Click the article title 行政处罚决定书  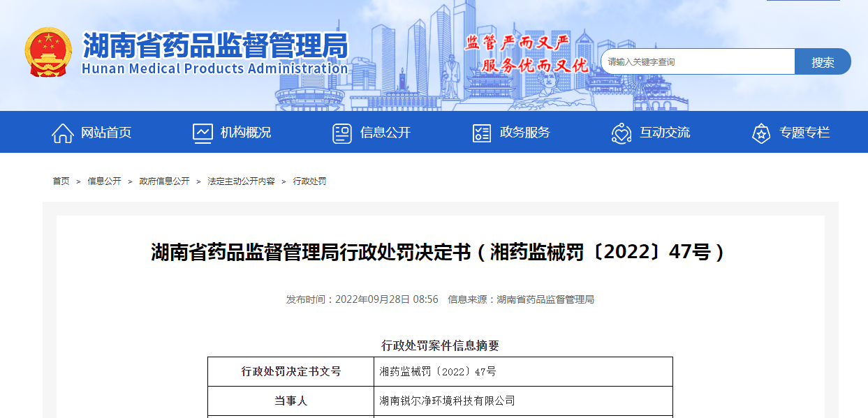tap(439, 252)
